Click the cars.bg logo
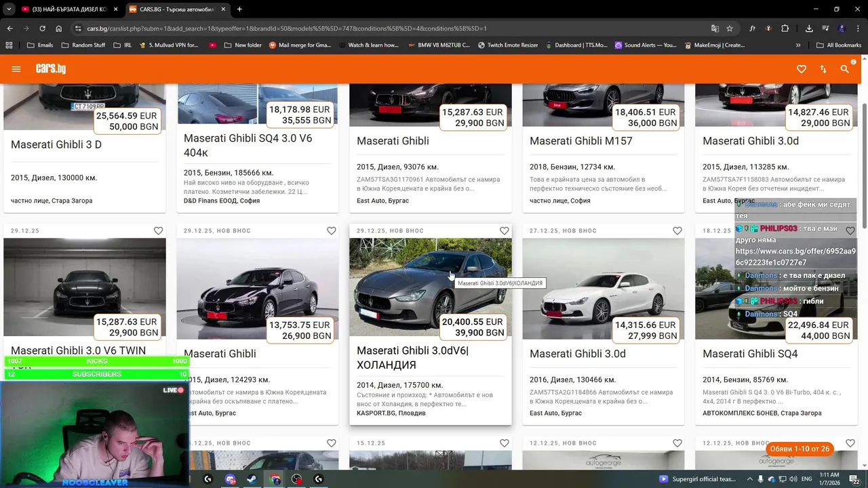 pos(51,68)
